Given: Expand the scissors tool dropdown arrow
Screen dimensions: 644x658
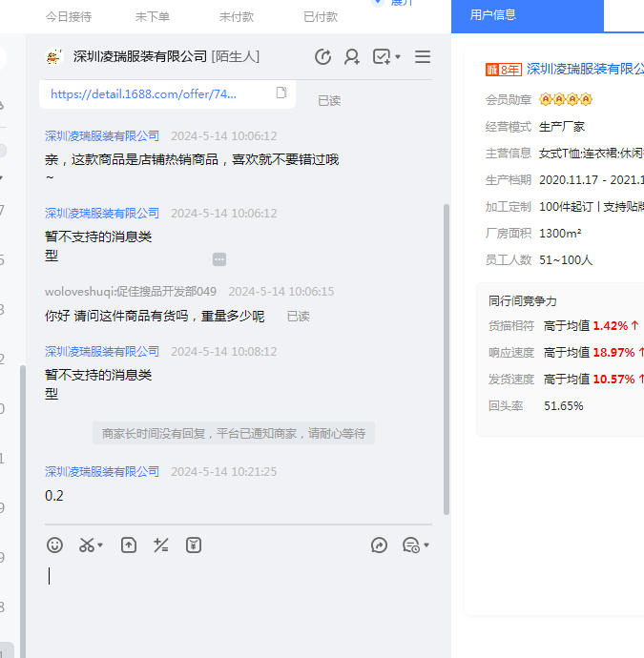Looking at the screenshot, I should 100,546.
